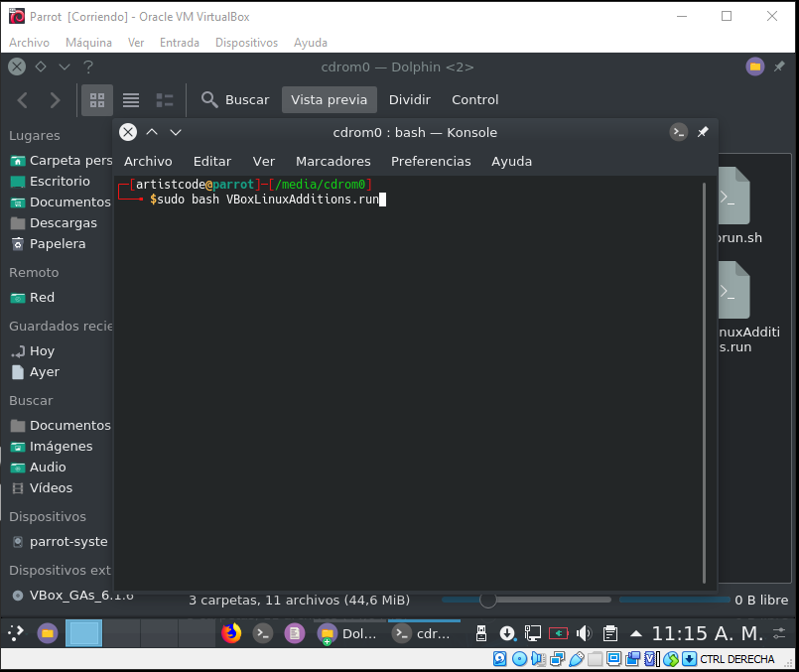799x672 pixels.
Task: Open VirtualBox Dispositivos menu
Action: (246, 43)
